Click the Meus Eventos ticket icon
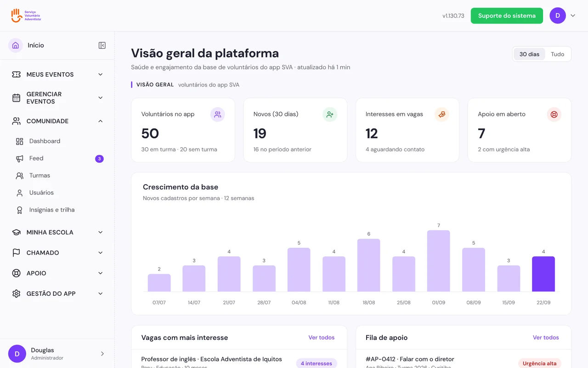 click(17, 75)
